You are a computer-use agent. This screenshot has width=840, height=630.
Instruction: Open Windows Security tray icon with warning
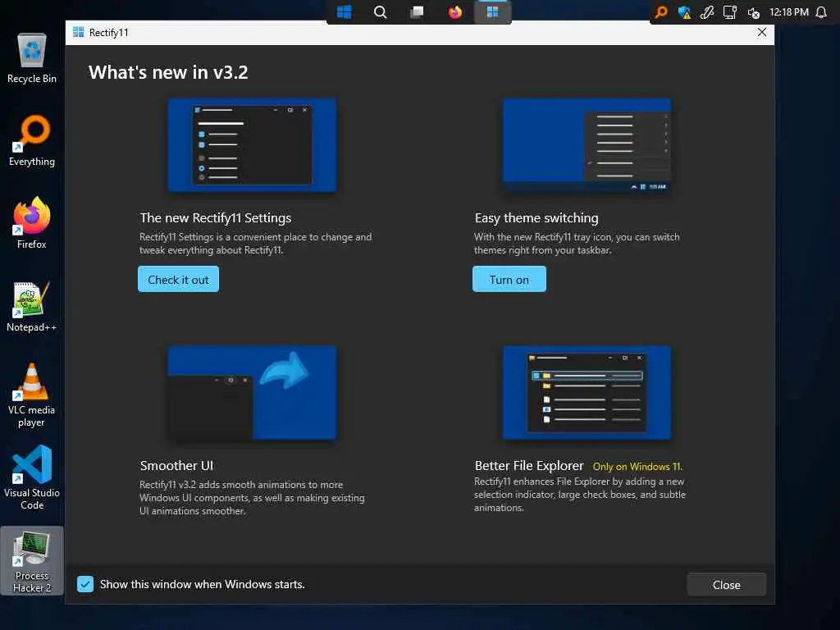684,11
